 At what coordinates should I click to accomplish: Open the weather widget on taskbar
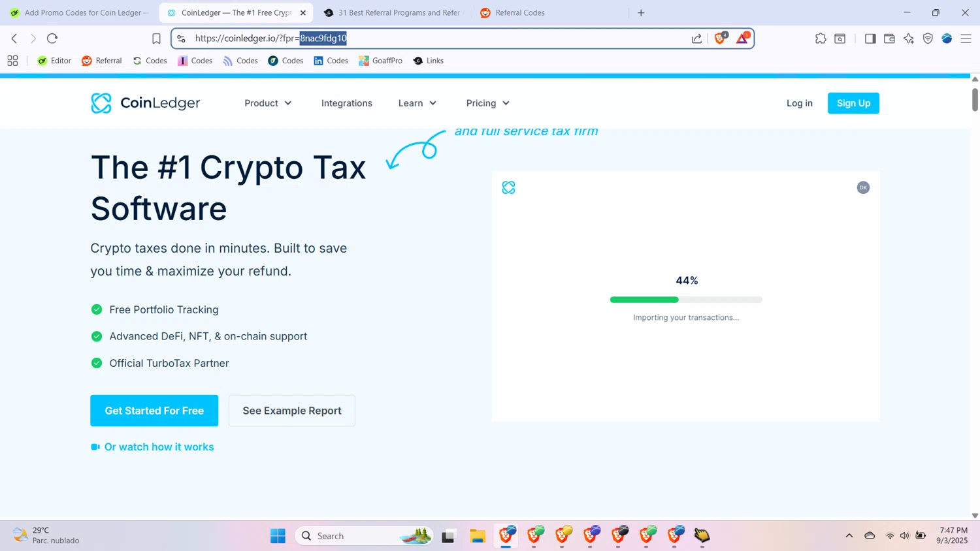[46, 535]
